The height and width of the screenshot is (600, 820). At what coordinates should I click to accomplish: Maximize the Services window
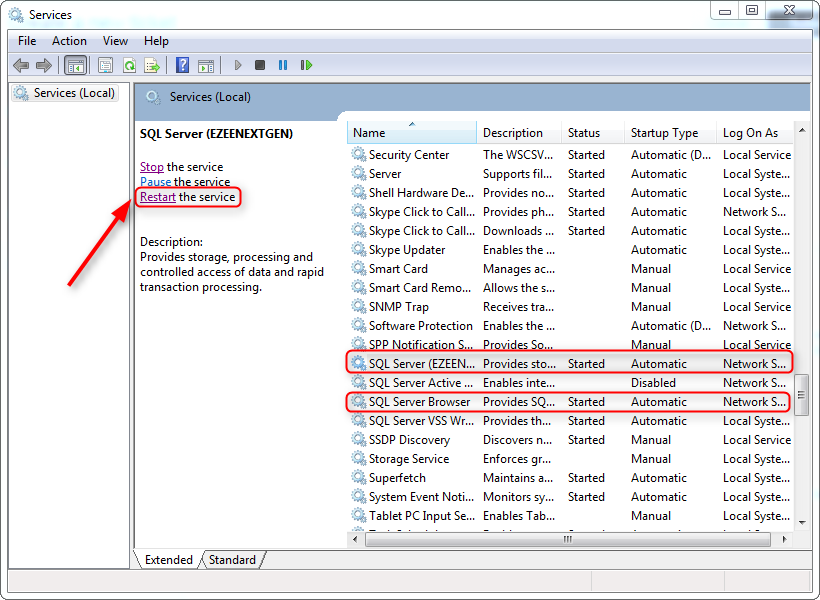point(751,11)
